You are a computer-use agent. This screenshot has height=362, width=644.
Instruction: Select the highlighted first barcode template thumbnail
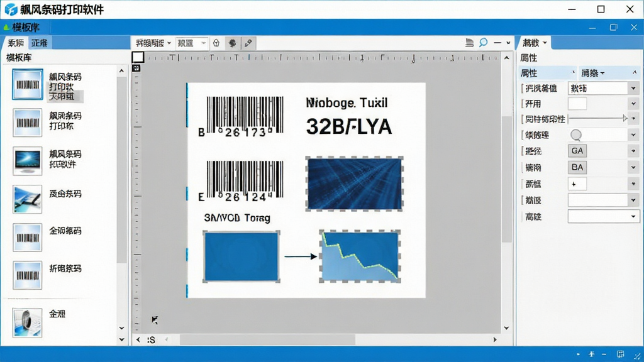point(28,85)
